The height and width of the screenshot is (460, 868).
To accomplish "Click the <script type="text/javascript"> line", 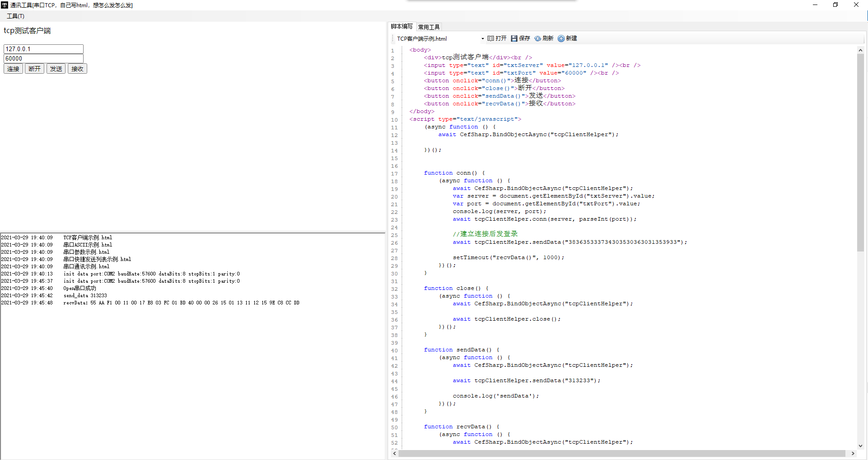I will tap(465, 119).
